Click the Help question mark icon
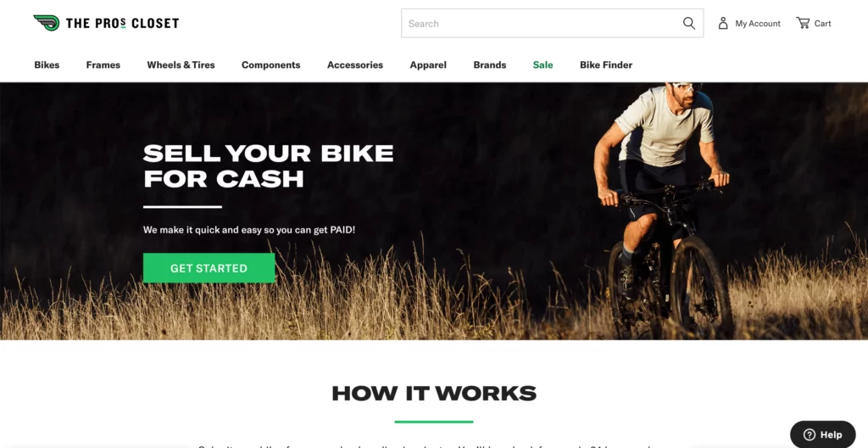Viewport: 868px width, 448px height. point(810,434)
